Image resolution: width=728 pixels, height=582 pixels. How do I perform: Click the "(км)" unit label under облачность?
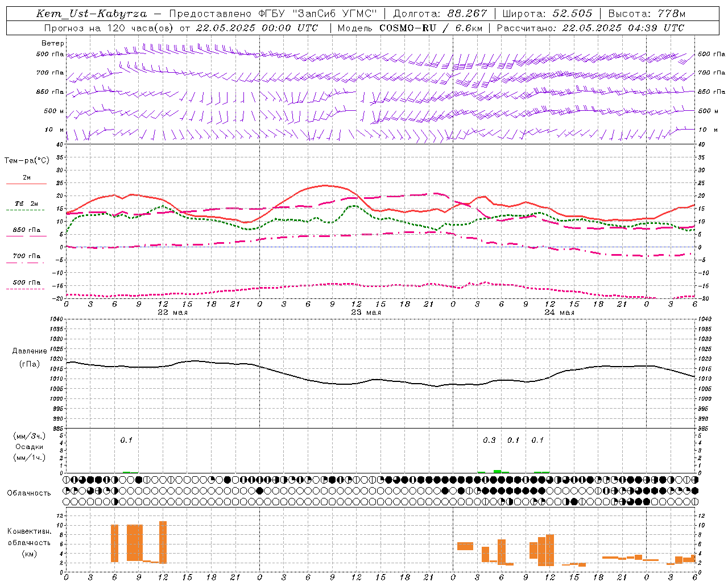[x=29, y=554]
